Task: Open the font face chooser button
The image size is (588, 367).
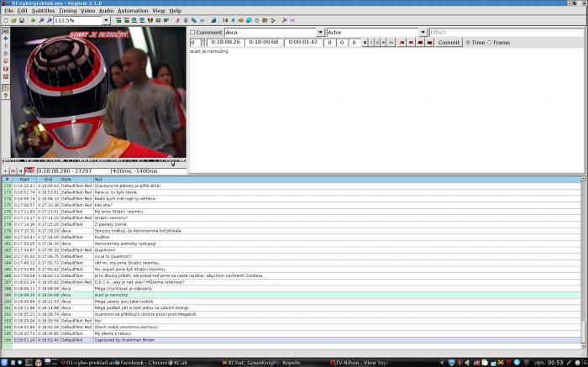Action: (x=391, y=43)
